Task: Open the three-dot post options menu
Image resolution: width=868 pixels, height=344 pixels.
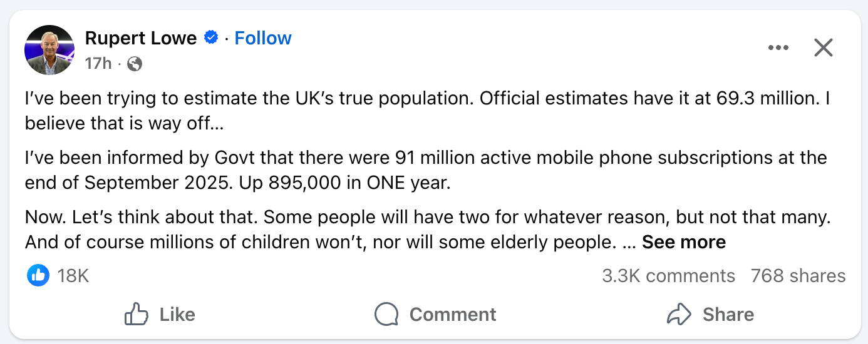Action: [778, 48]
